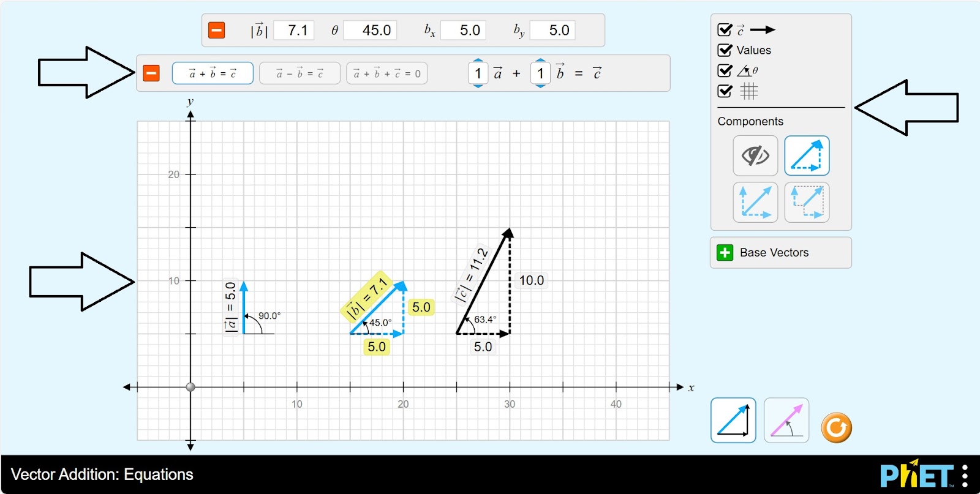Toggle the vector c visibility checkbox
The image size is (980, 494).
[725, 30]
